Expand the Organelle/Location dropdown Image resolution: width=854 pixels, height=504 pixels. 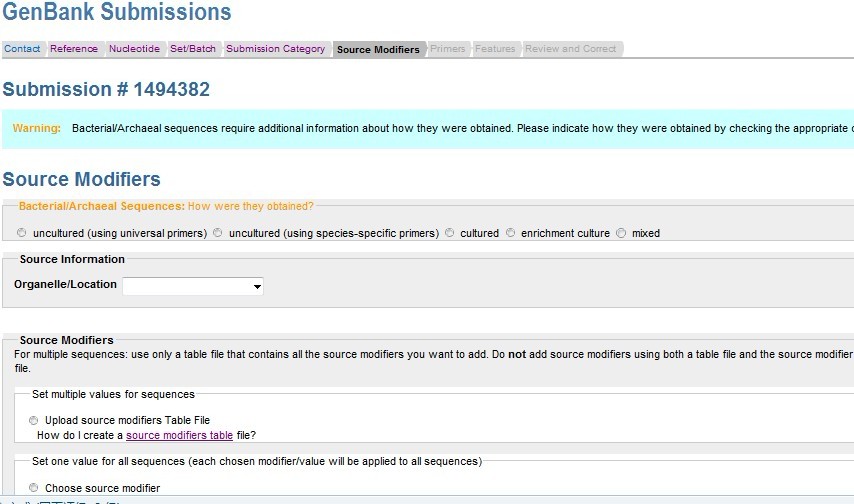coord(193,286)
